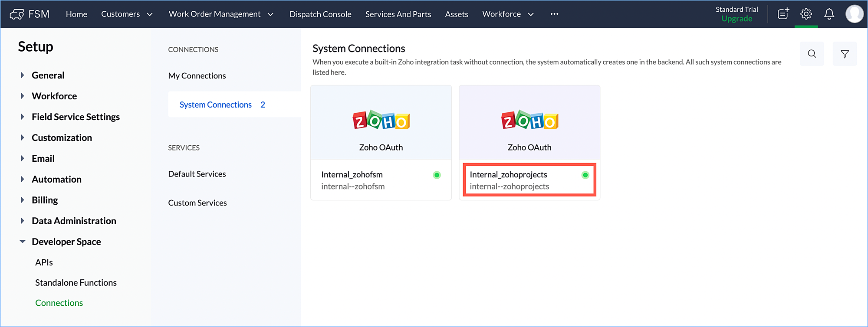868x327 pixels.
Task: Click the search icon in System Connections
Action: tap(812, 54)
